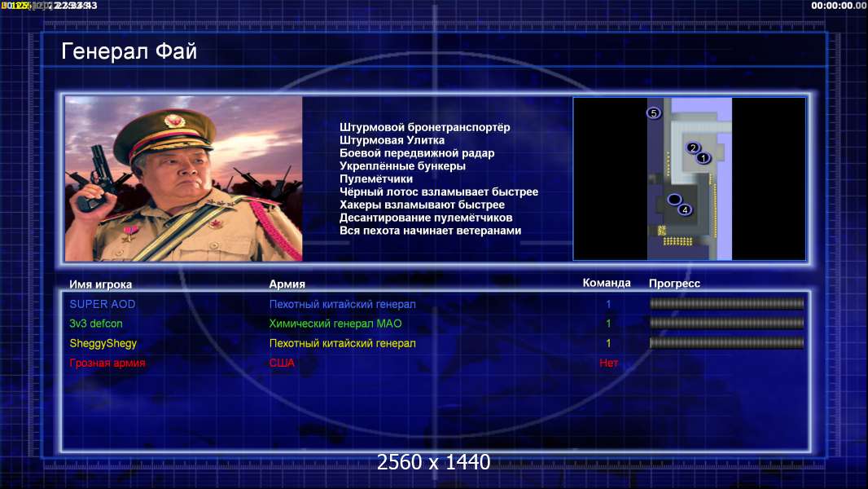
Task: Select start position marker 1 on minimap
Action: click(x=703, y=158)
